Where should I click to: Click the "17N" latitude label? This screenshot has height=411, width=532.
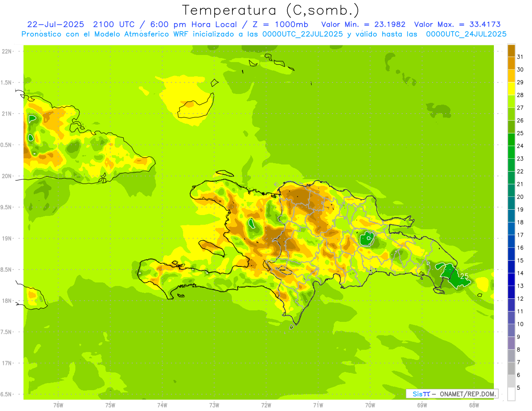pyautogui.click(x=6, y=363)
